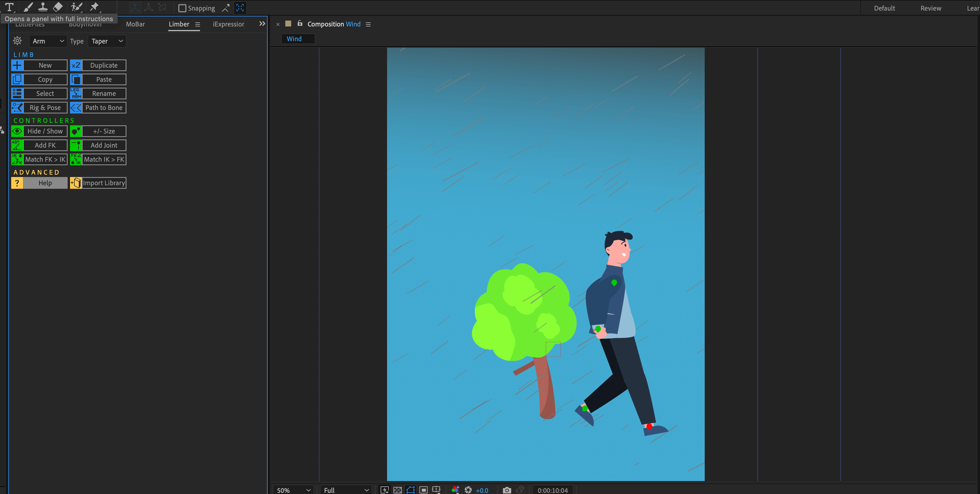The height and width of the screenshot is (494, 980).
Task: Enable the Snapping checkbox
Action: (x=183, y=8)
